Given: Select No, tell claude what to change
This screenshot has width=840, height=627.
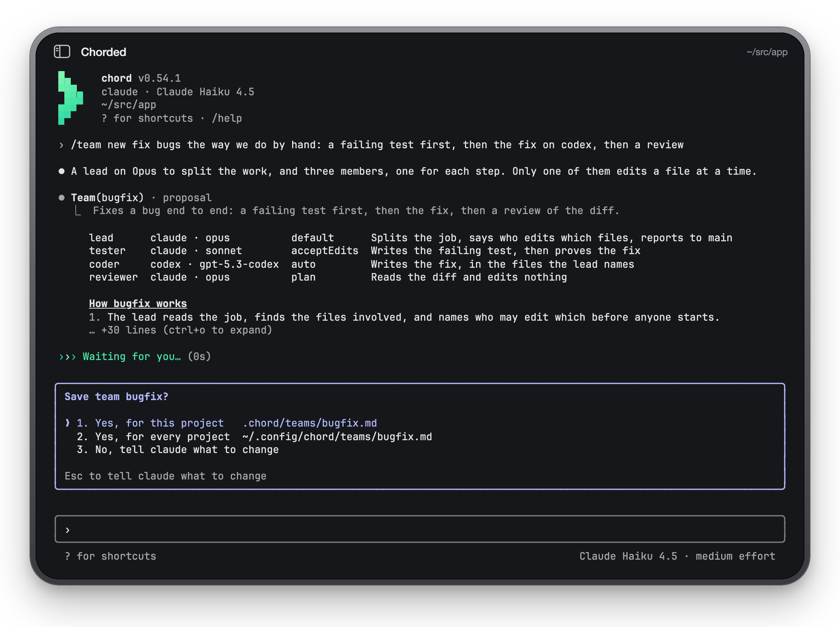Looking at the screenshot, I should pyautogui.click(x=178, y=450).
